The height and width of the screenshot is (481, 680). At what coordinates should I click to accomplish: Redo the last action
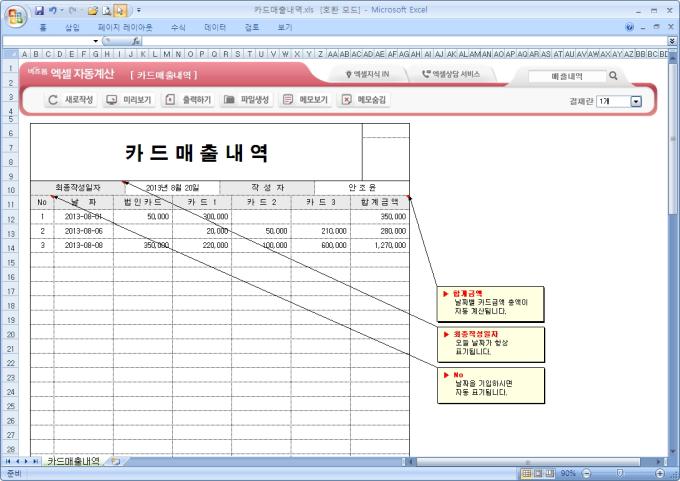coord(73,10)
